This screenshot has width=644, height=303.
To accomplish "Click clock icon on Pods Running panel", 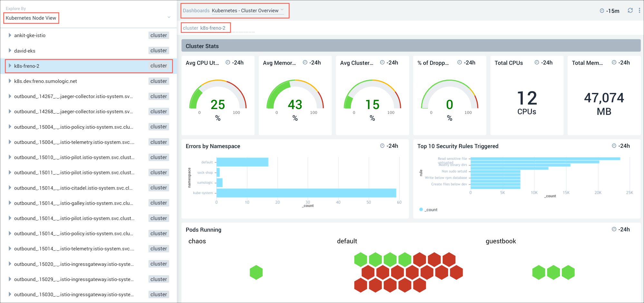I will (614, 229).
